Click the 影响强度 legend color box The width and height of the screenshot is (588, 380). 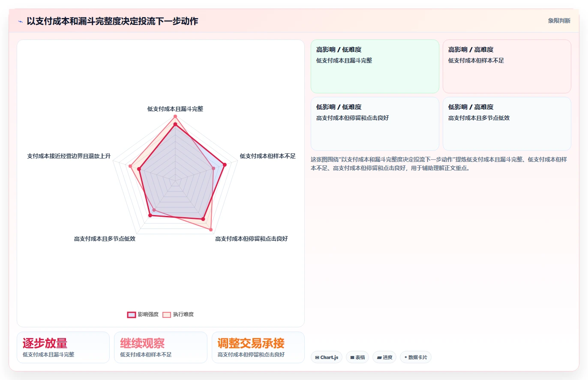[x=132, y=314]
